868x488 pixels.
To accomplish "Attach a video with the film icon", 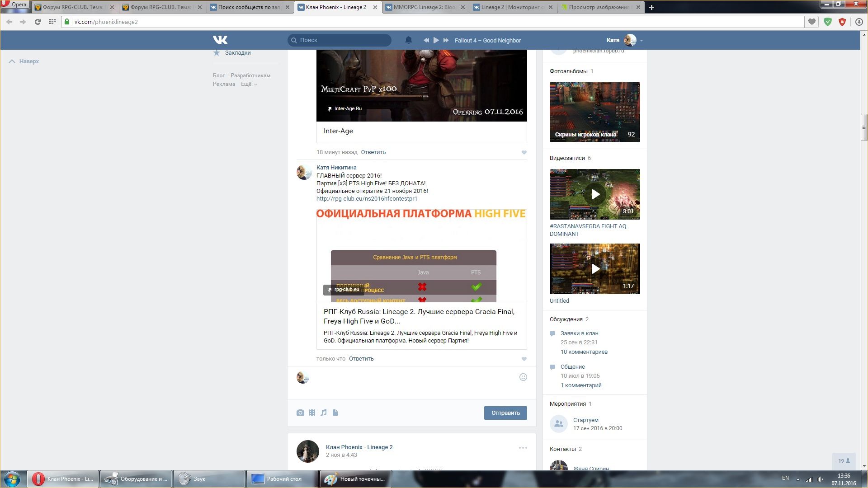I will (312, 413).
